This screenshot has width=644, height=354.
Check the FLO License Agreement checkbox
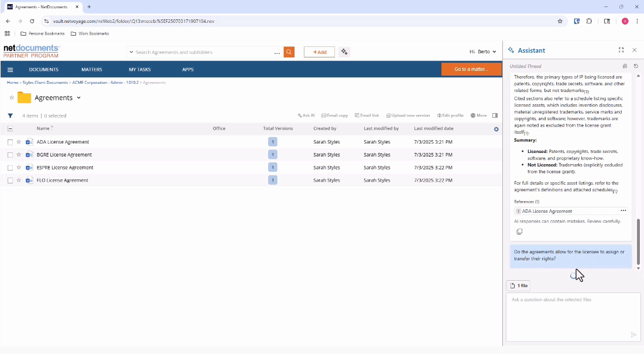coord(11,181)
